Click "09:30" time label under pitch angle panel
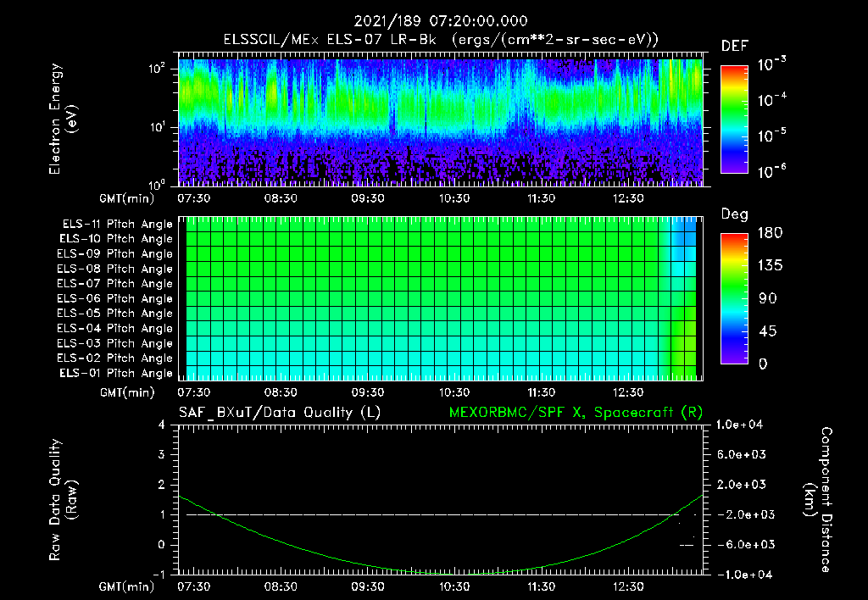868x600 pixels. pyautogui.click(x=368, y=392)
